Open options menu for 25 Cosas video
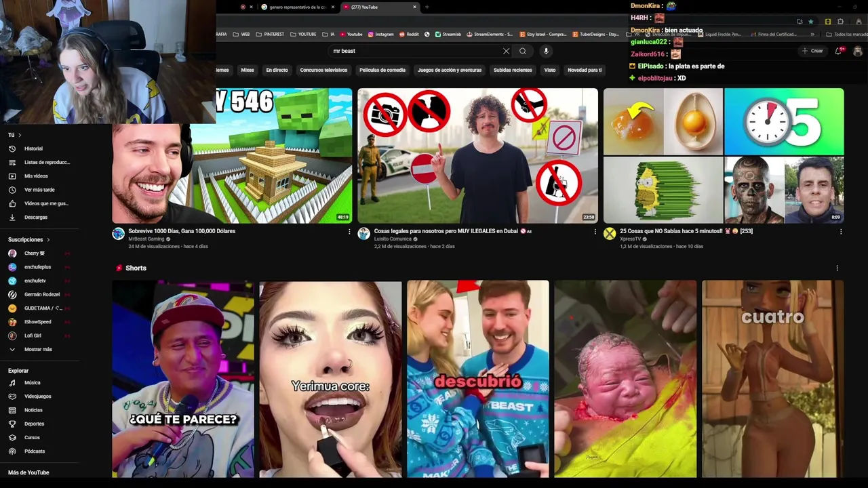The height and width of the screenshot is (488, 868). [x=841, y=232]
